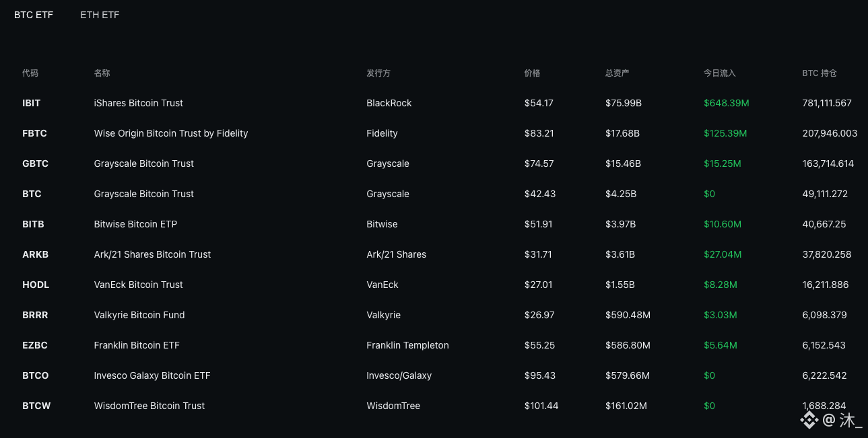Click the BTC 持仓 column header
Viewport: 868px width, 438px height.
pyautogui.click(x=820, y=73)
